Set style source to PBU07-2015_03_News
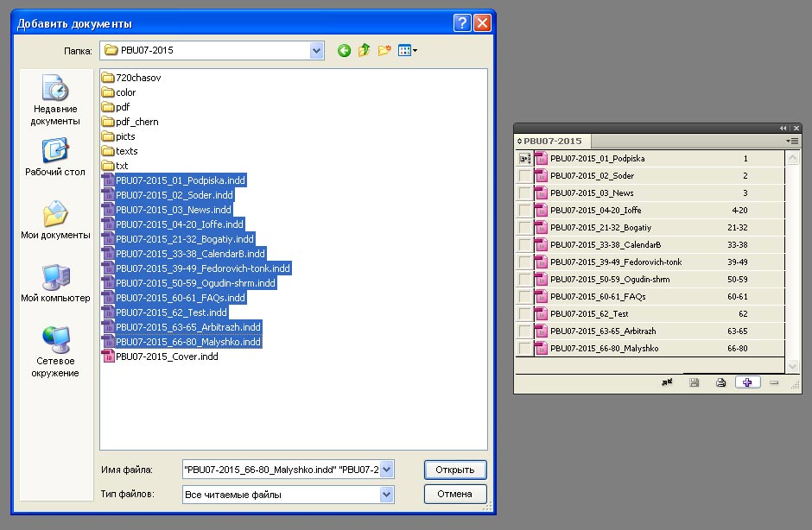Viewport: 812px width, 530px height. 524,193
